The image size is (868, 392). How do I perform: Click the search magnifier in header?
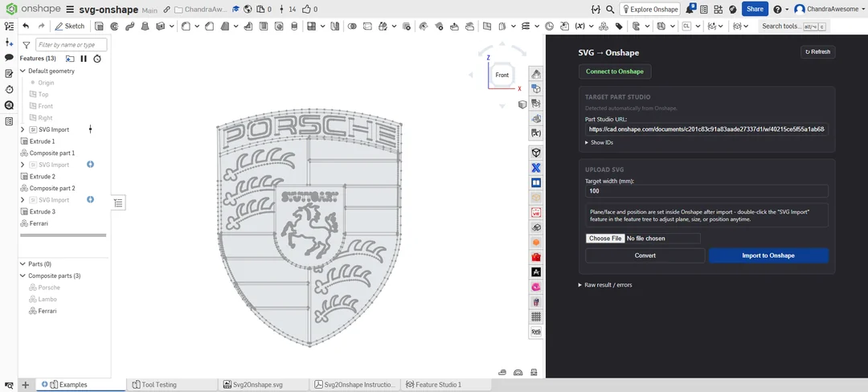(609, 10)
